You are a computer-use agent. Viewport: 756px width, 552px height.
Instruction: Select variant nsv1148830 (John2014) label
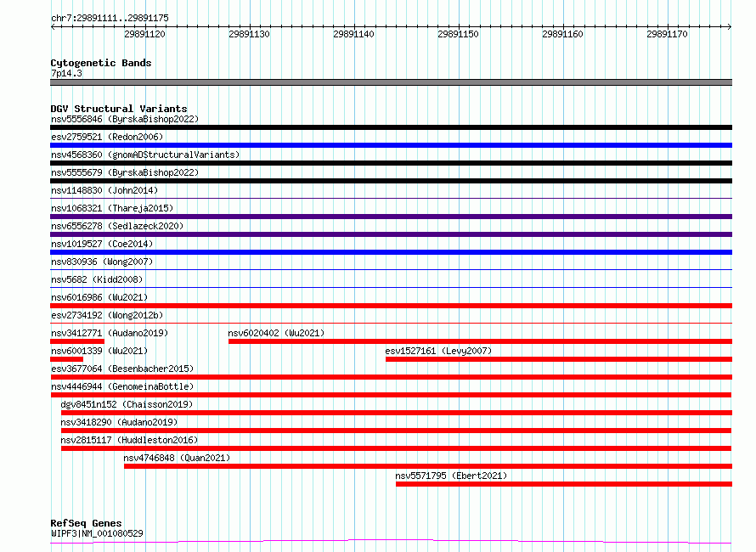pos(104,190)
